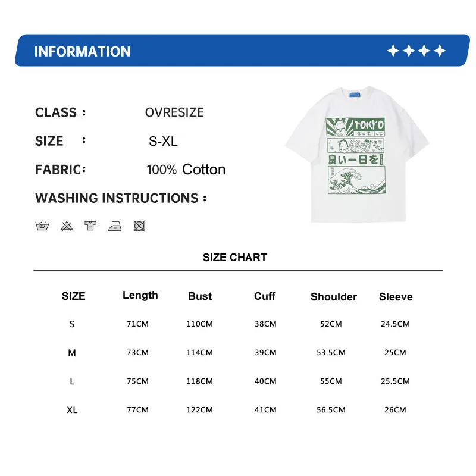Viewport: 476px width, 476px height.
Task: Click the low heat iron icon
Action: tap(115, 226)
